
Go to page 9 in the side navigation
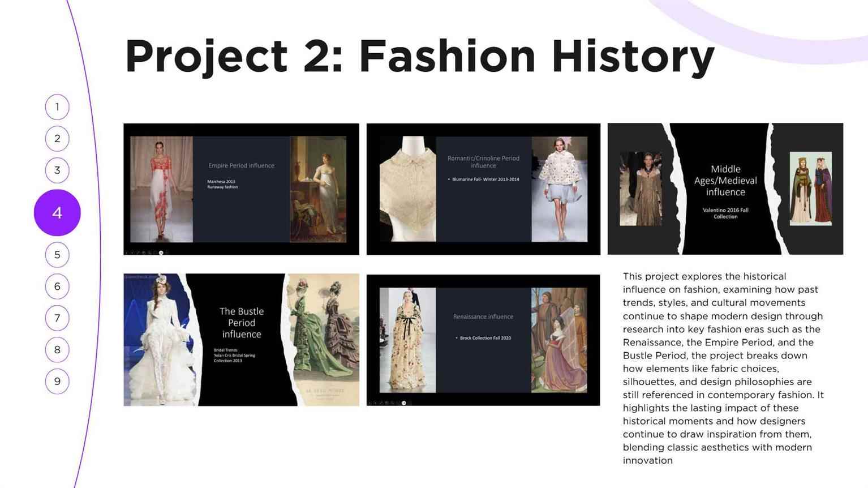(57, 382)
